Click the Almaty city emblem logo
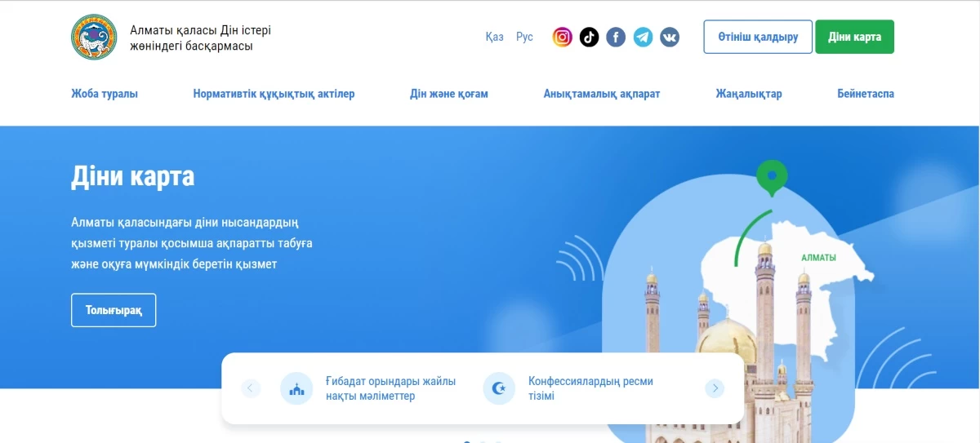 pos(94,37)
